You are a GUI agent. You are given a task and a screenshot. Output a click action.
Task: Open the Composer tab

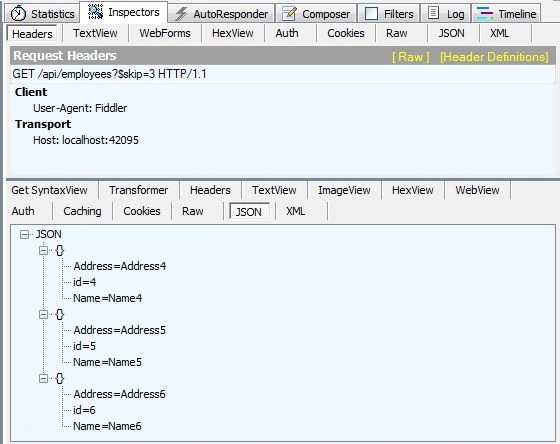[316, 14]
